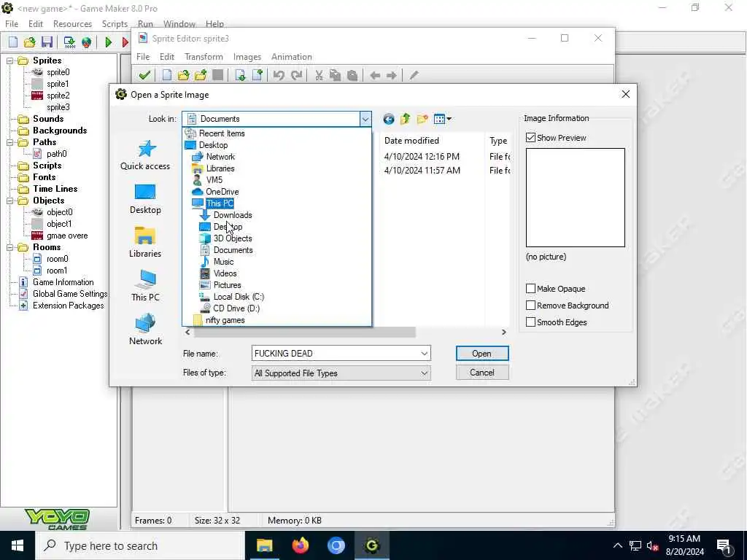This screenshot has height=560, width=747.
Task: Choose Pictures from the Look in list
Action: click(228, 285)
